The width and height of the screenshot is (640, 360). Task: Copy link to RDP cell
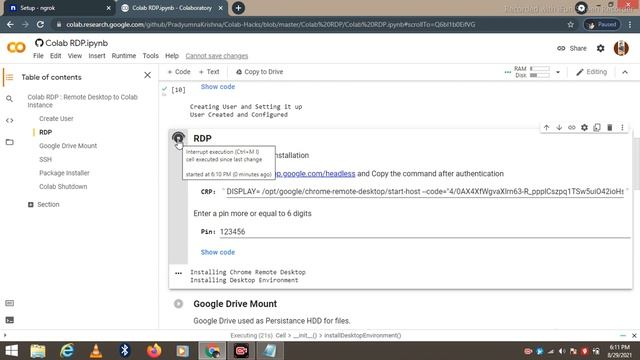coord(572,127)
